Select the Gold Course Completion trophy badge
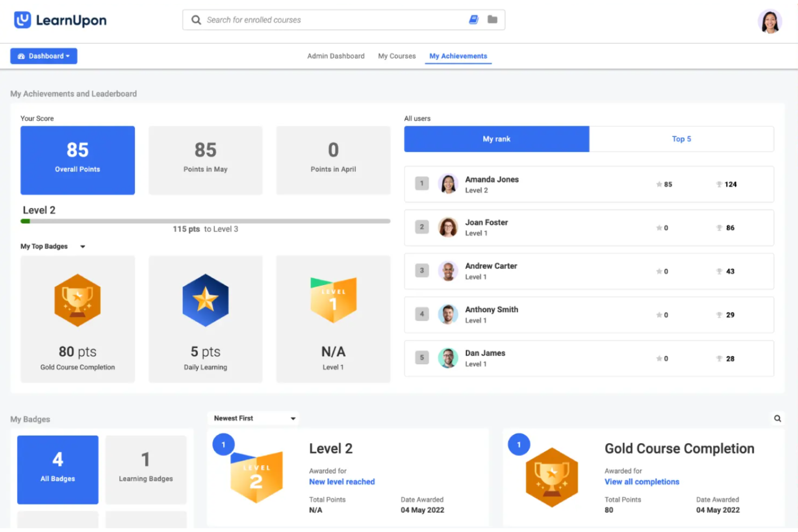This screenshot has width=798, height=532. point(77,300)
